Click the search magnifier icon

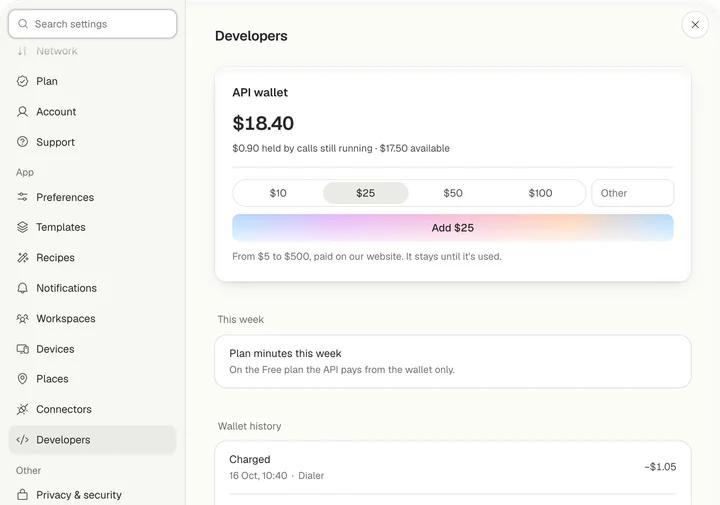23,24
